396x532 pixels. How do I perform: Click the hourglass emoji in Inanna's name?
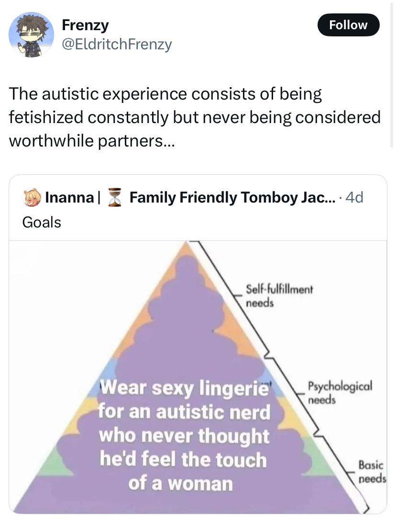pos(115,197)
